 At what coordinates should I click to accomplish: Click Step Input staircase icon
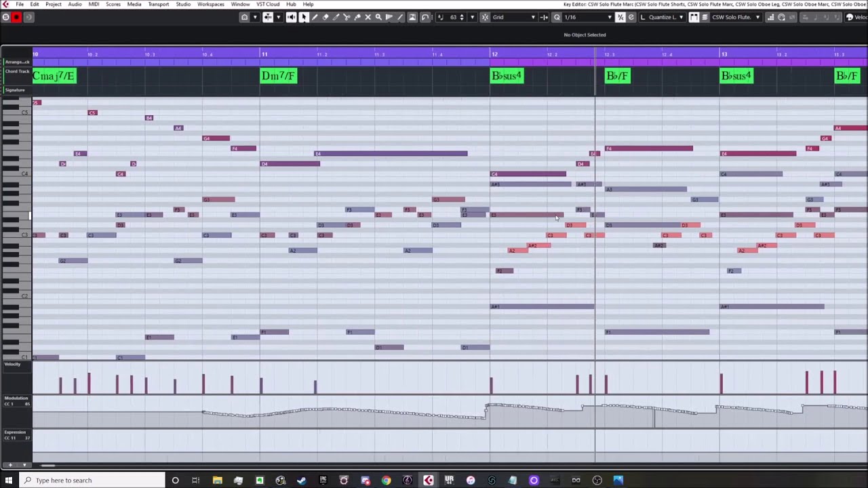770,17
